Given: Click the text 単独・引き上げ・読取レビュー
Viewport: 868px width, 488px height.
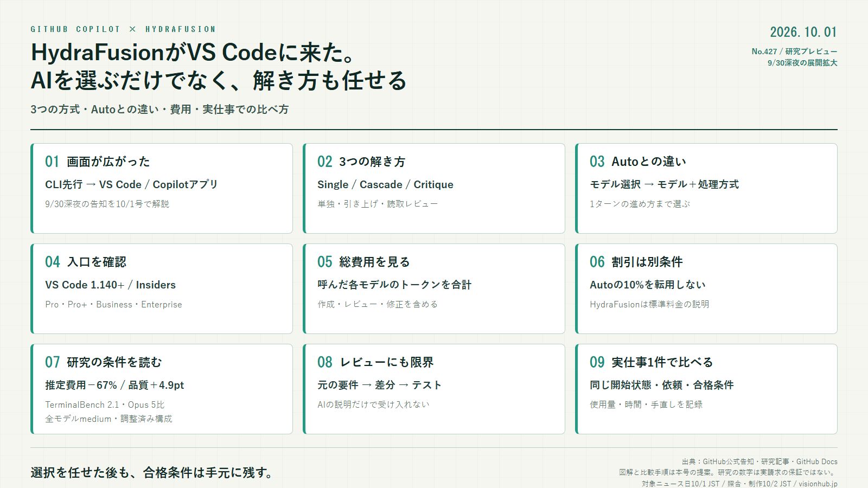Looking at the screenshot, I should (378, 204).
